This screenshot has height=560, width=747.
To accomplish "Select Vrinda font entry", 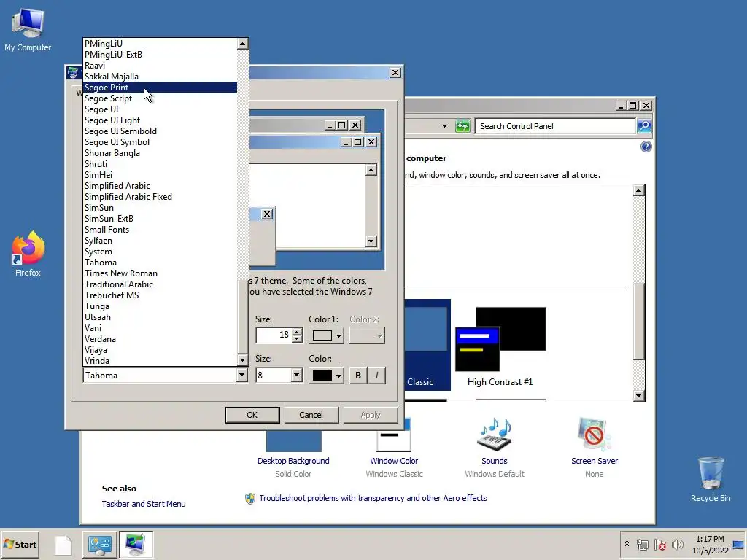I will 160,361.
